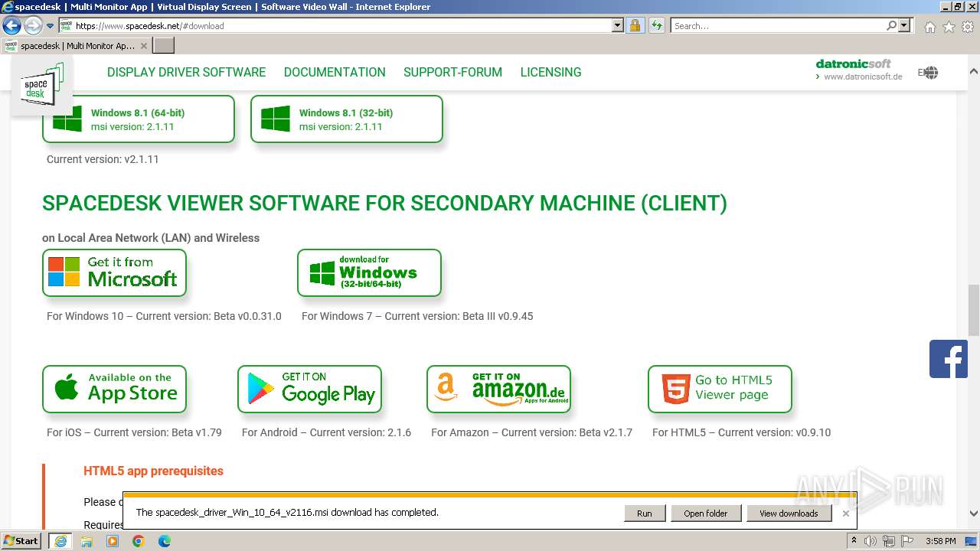This screenshot has height=551, width=980.
Task: Expand the address bar autocomplete dropdown
Action: click(618, 25)
